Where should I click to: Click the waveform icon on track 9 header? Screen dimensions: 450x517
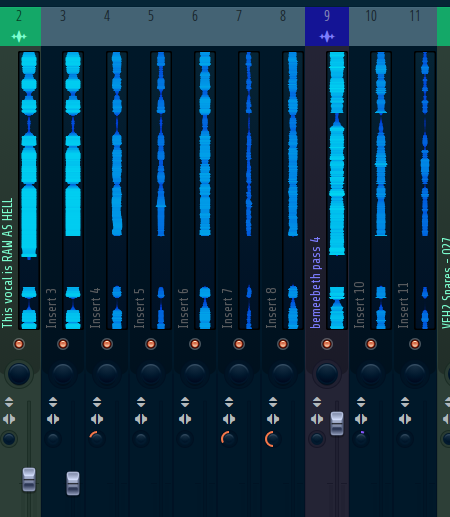coord(327,36)
